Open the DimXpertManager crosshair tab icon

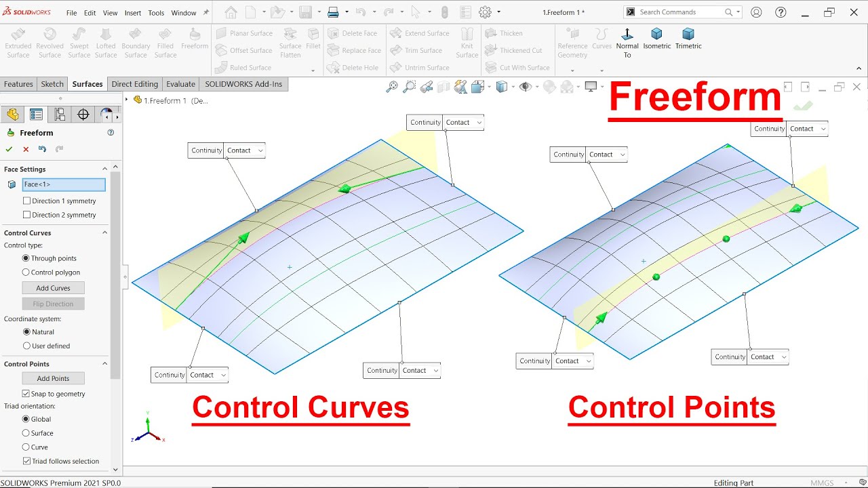[83, 115]
